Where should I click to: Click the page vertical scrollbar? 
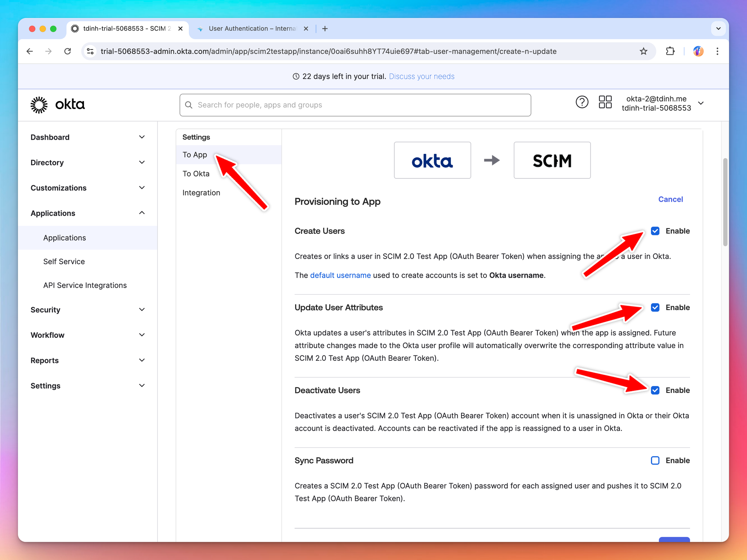725,202
